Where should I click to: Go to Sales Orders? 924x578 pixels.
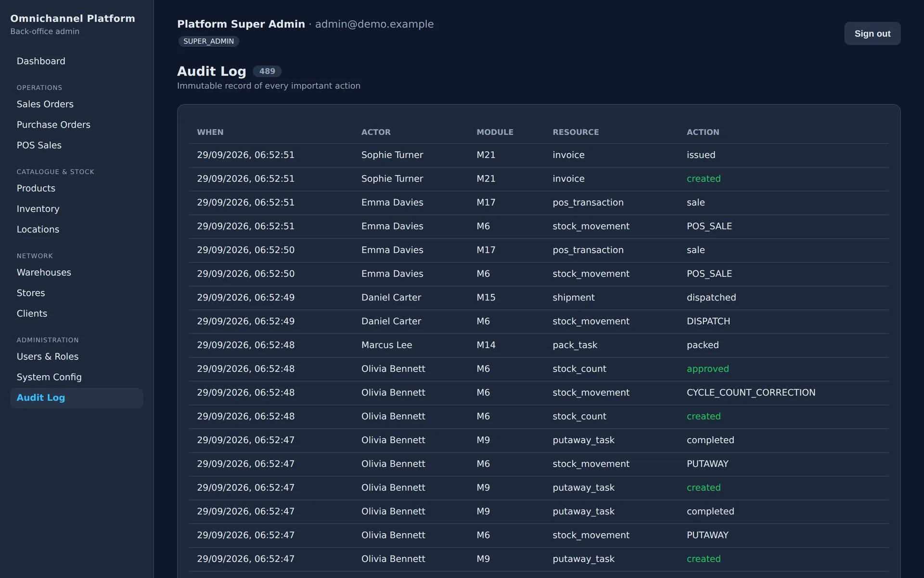(77, 104)
